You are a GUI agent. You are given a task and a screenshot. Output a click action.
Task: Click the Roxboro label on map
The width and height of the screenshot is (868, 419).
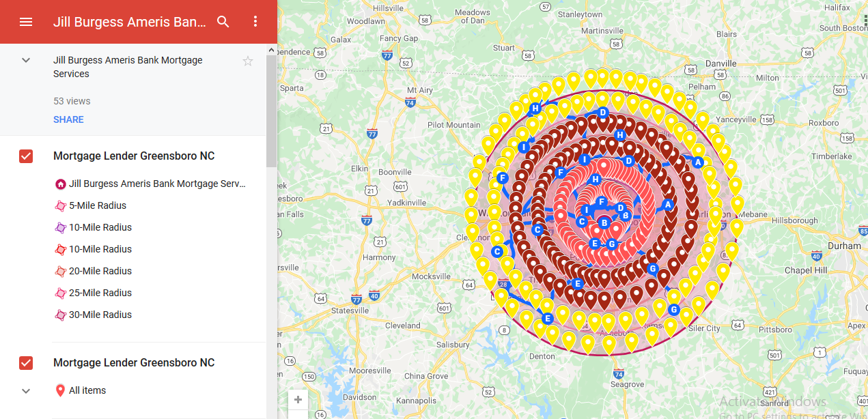click(823, 123)
